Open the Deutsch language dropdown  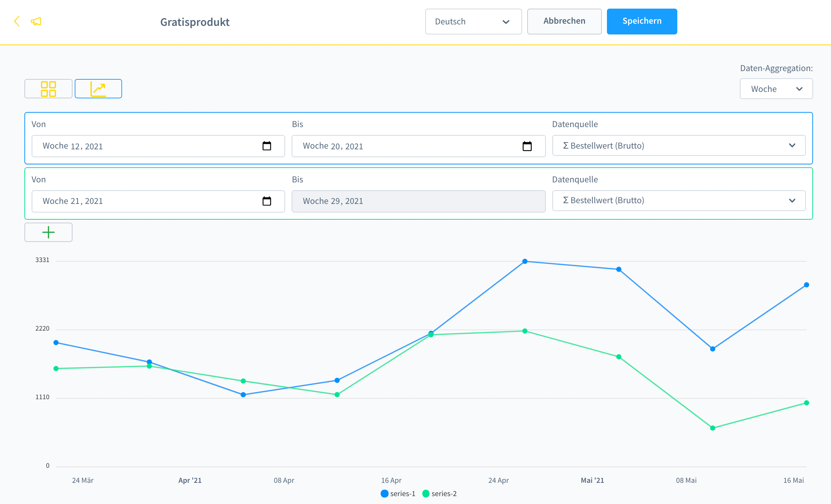[x=473, y=22]
